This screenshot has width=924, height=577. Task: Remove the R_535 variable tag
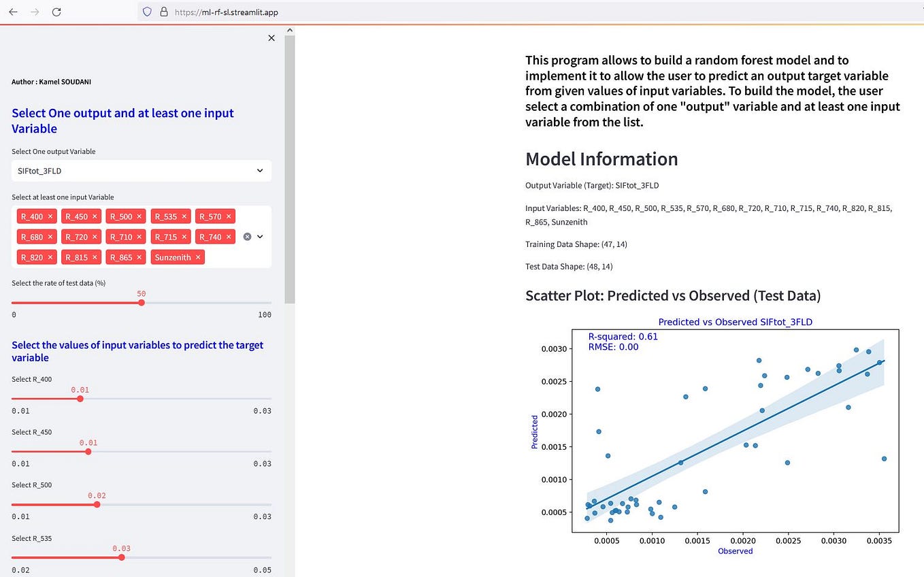coord(184,216)
